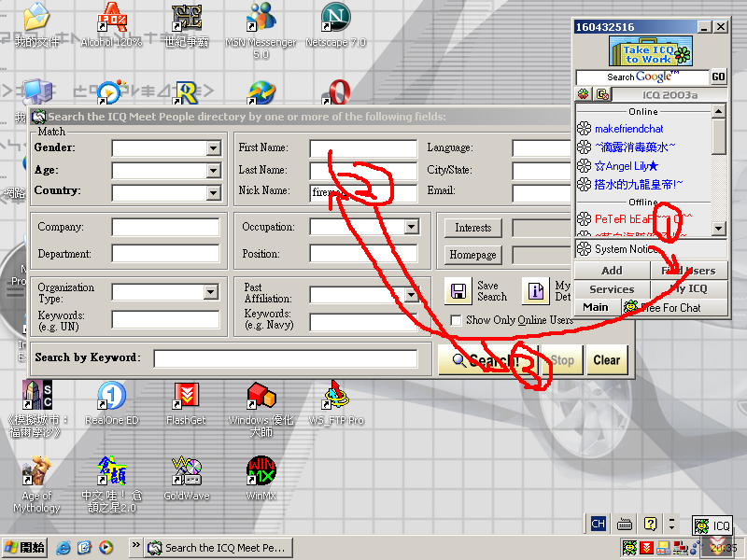Launch the 模擬城市 SimCity desktop shortcut
The image size is (747, 560).
click(x=36, y=409)
